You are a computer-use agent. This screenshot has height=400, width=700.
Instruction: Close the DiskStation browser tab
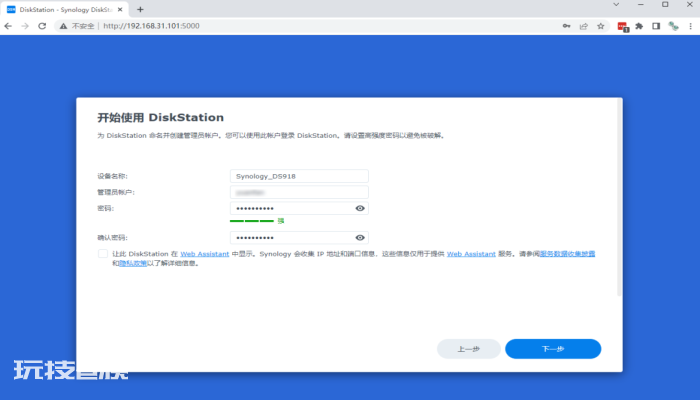coord(120,9)
